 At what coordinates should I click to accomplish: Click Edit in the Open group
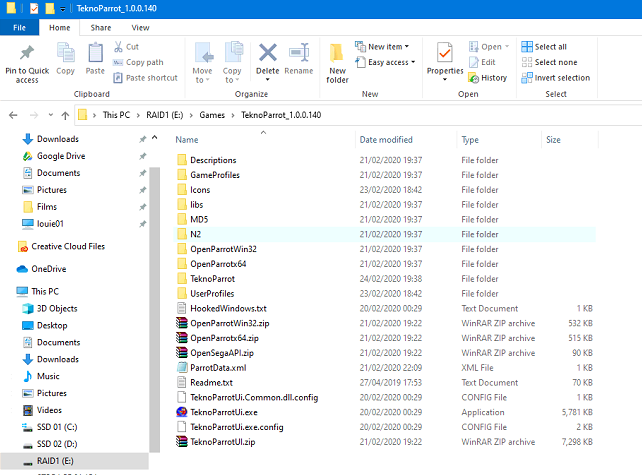tap(482, 62)
